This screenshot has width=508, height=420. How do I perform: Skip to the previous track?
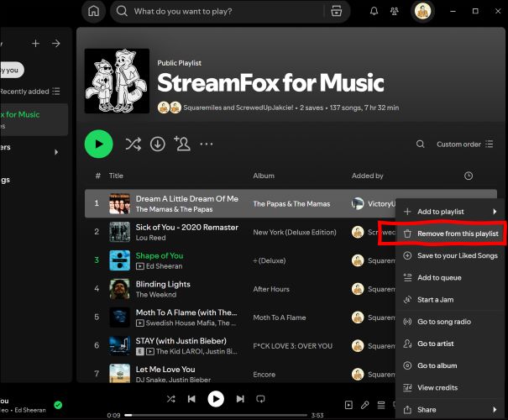(x=191, y=399)
